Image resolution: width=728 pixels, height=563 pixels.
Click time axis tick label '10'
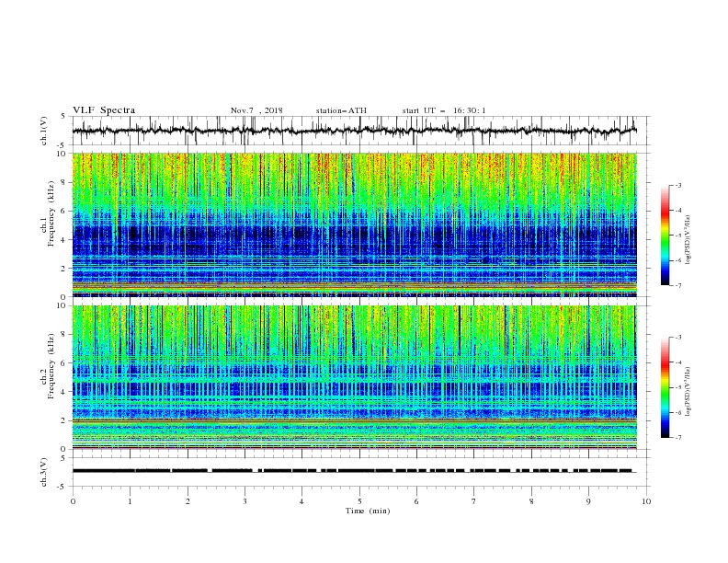(x=646, y=501)
